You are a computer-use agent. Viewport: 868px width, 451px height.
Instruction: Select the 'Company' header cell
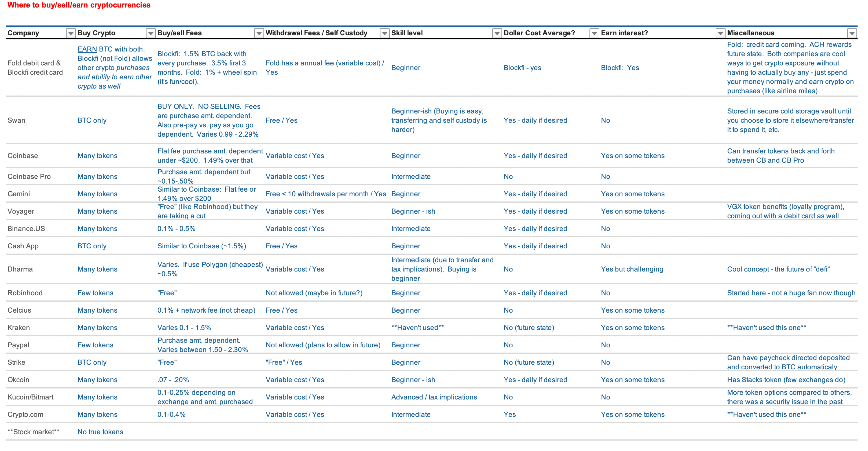23,33
